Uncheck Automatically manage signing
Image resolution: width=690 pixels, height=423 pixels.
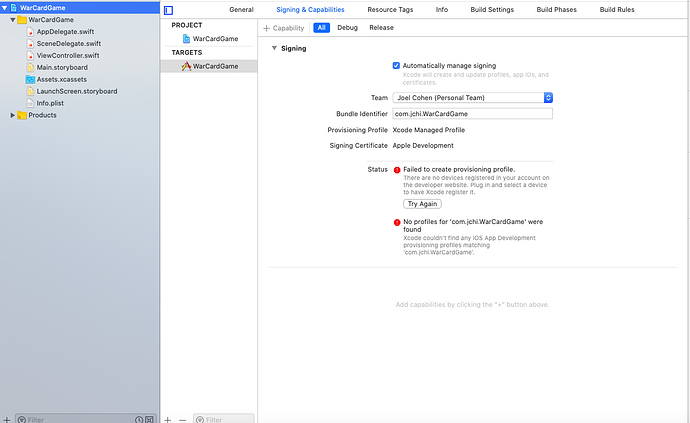click(396, 66)
